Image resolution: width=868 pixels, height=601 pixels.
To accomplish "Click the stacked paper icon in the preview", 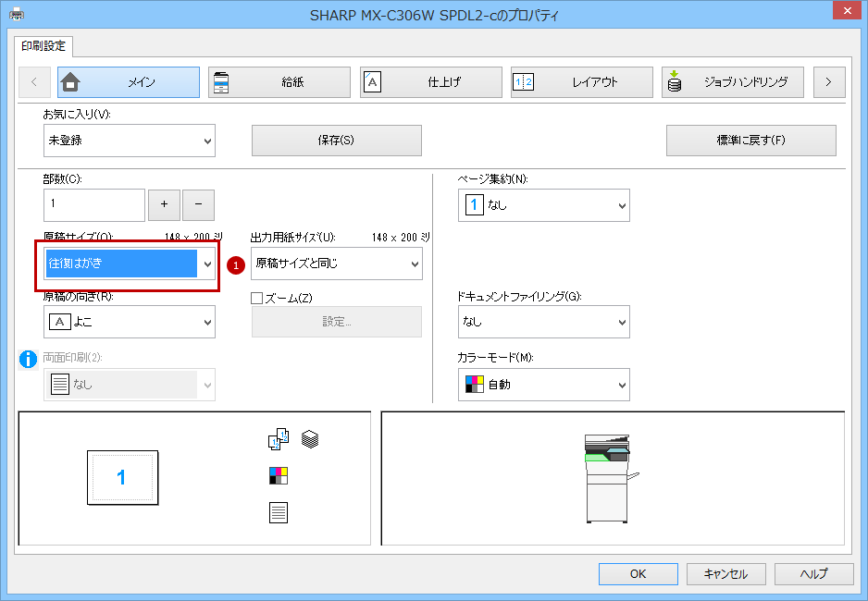I will click(x=310, y=439).
